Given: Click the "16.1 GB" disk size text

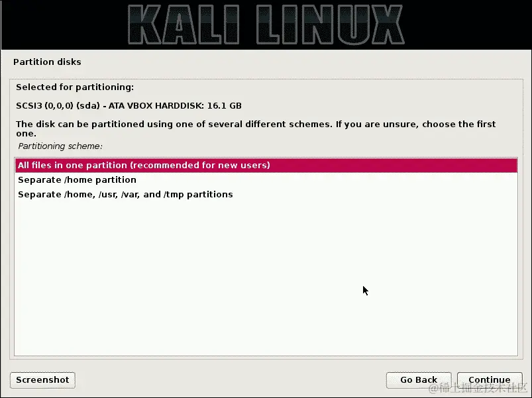Looking at the screenshot, I should pyautogui.click(x=225, y=106).
